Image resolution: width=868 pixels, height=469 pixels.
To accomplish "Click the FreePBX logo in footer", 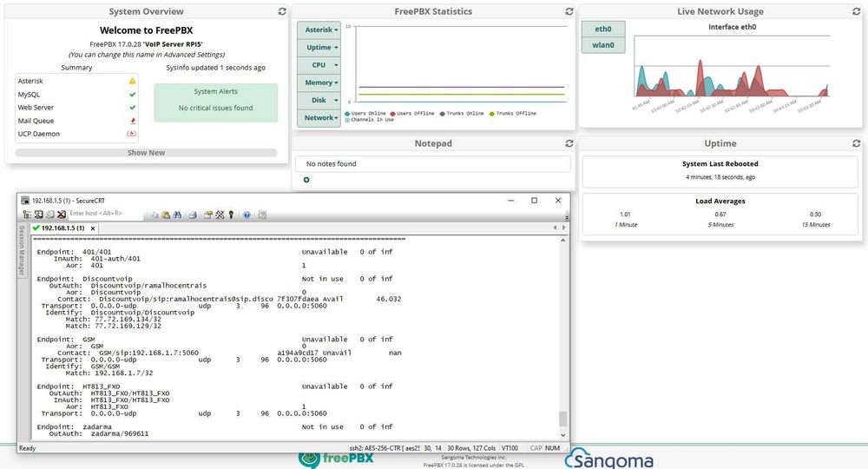I will (x=336, y=459).
